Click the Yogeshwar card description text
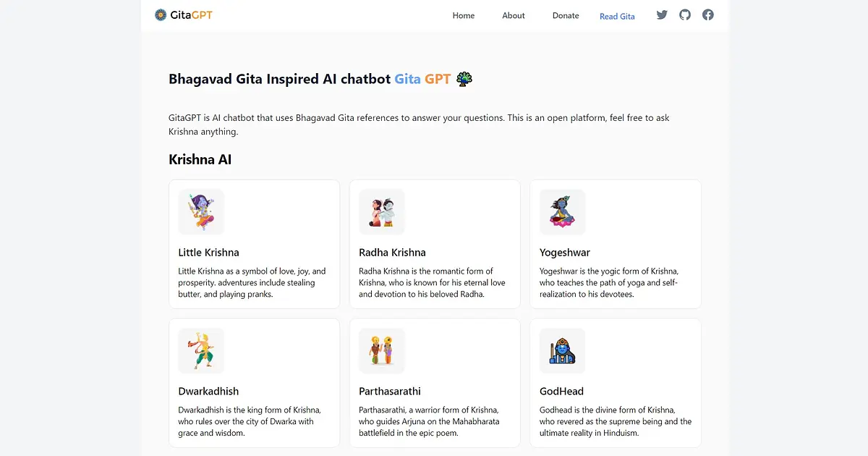 [x=610, y=283]
